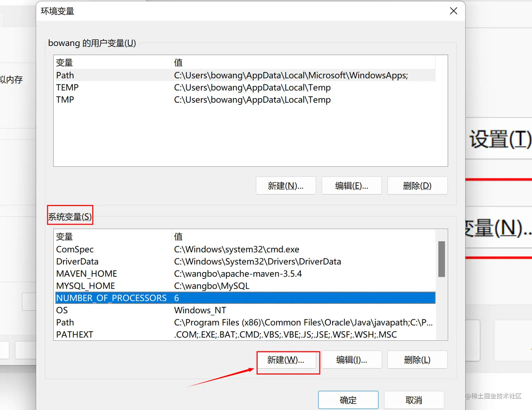Close the 环境变量 dialog
Screen dimensions: 532x410
coord(454,11)
